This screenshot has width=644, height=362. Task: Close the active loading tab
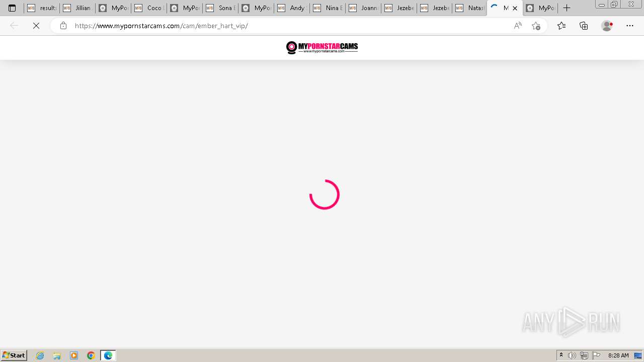[x=515, y=8]
